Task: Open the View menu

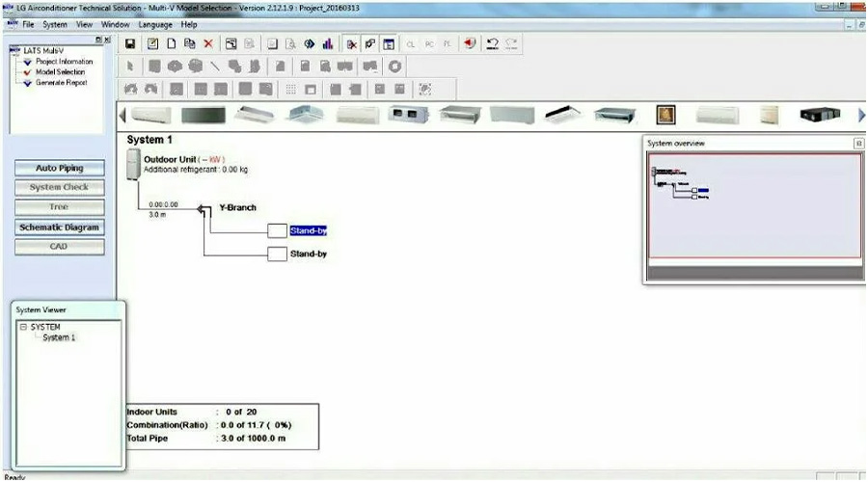Action: 84,24
